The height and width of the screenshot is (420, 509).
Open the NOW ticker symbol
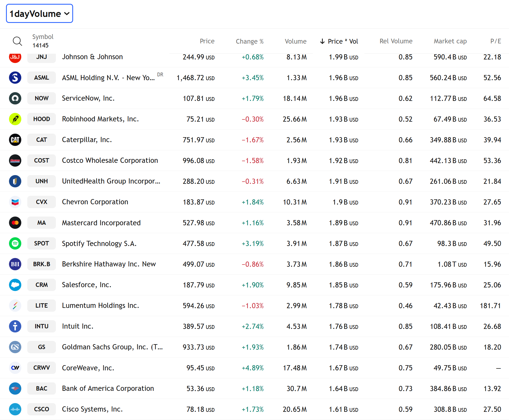(41, 98)
